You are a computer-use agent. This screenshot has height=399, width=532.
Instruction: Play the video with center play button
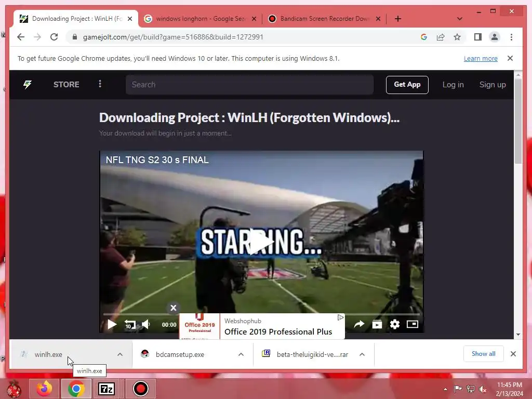[x=261, y=241]
